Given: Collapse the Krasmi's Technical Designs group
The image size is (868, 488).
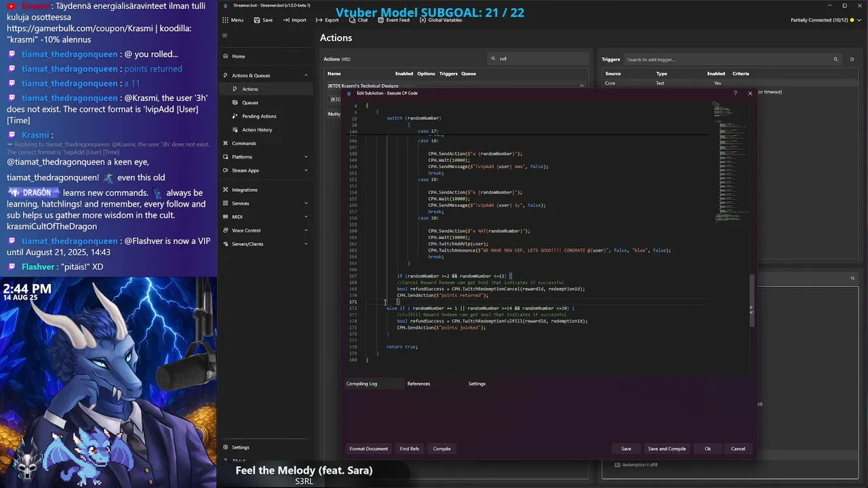Looking at the screenshot, I should [x=581, y=86].
